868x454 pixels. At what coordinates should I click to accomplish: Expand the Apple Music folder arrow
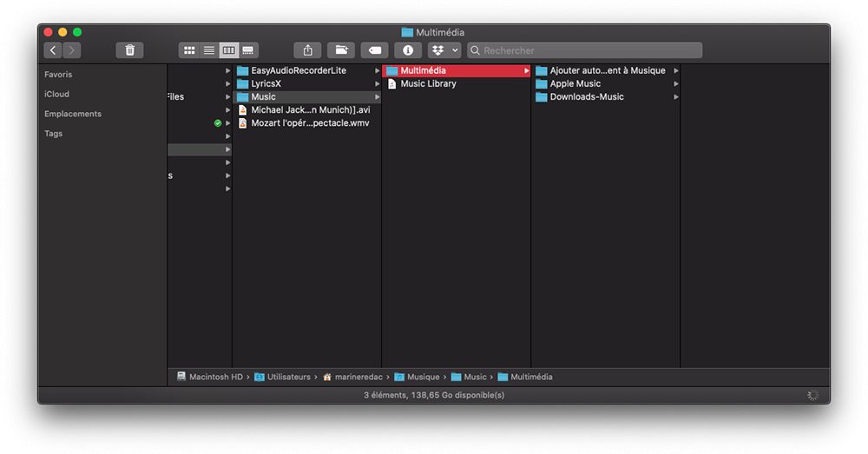coord(676,83)
